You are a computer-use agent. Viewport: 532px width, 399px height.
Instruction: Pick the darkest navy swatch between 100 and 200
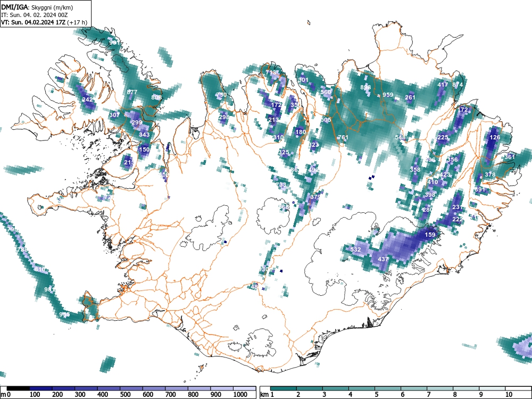point(41,388)
